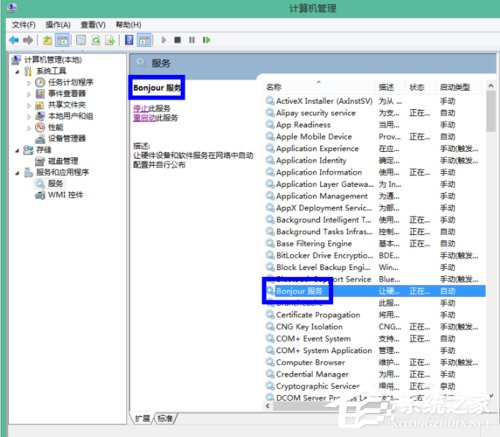Screen dimensions: 500x437
Task: Click the Properties toolbar icon
Action: point(81,40)
